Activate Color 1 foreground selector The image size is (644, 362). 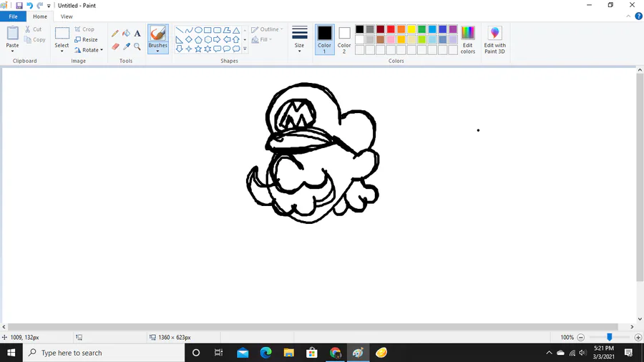324,39
